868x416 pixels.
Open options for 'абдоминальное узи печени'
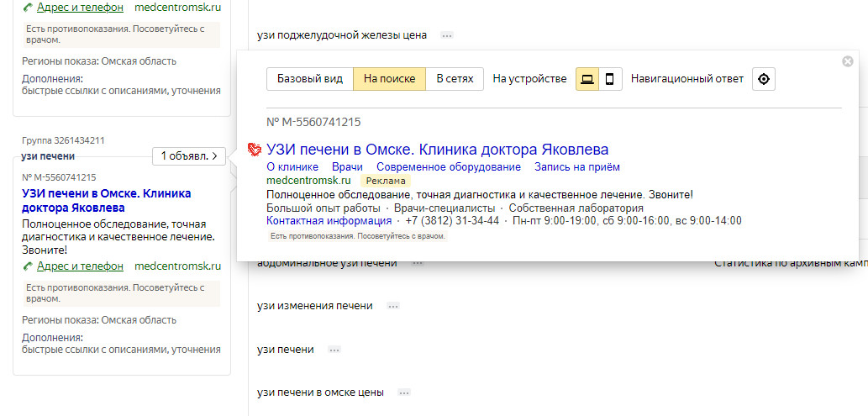[418, 263]
